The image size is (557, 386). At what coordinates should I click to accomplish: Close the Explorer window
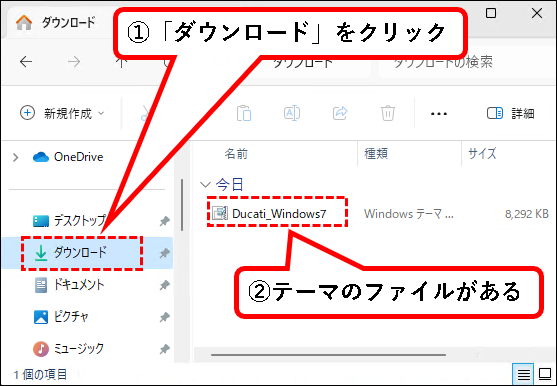(x=537, y=13)
